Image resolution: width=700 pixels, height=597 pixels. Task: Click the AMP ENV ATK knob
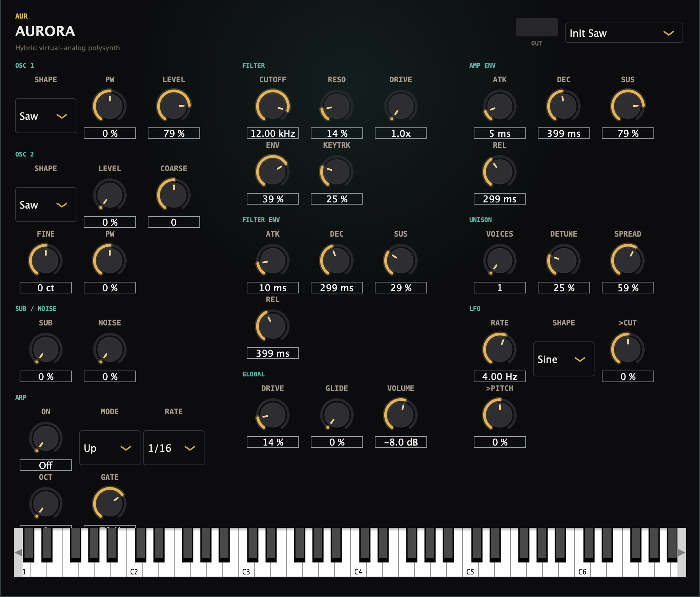[500, 106]
